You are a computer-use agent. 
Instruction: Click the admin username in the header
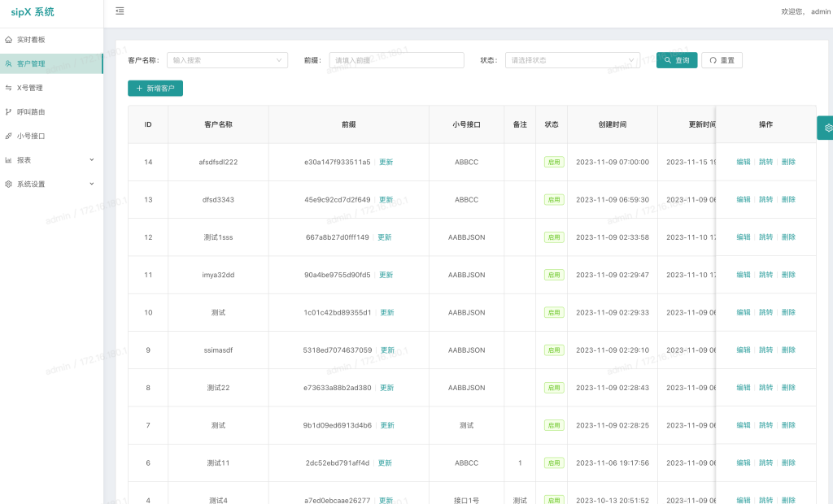(x=821, y=11)
